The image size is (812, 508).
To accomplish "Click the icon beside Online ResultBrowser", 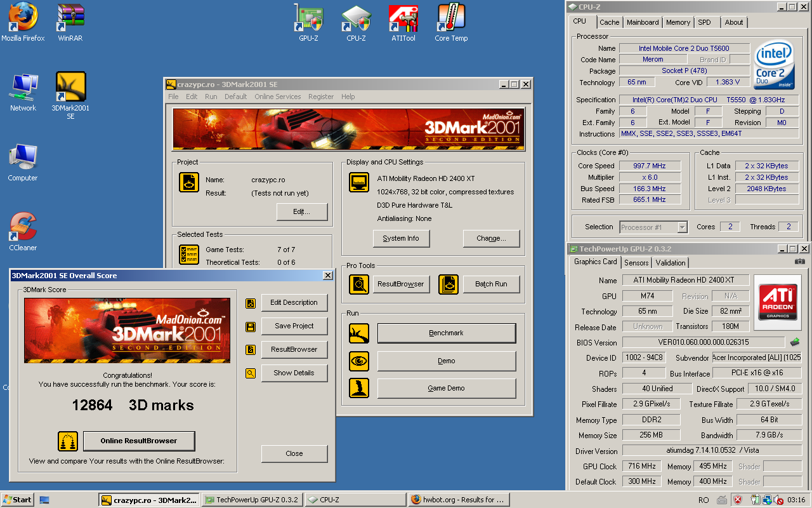I will click(x=68, y=441).
